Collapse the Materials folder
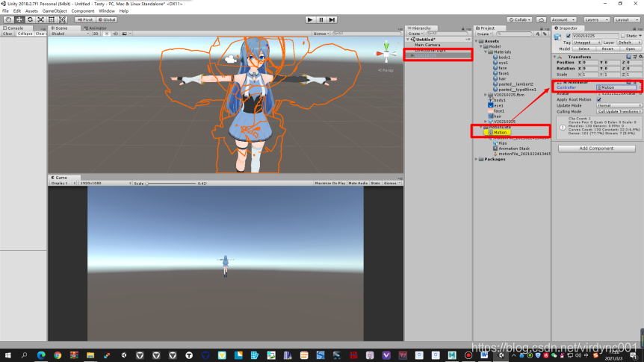 (486, 52)
